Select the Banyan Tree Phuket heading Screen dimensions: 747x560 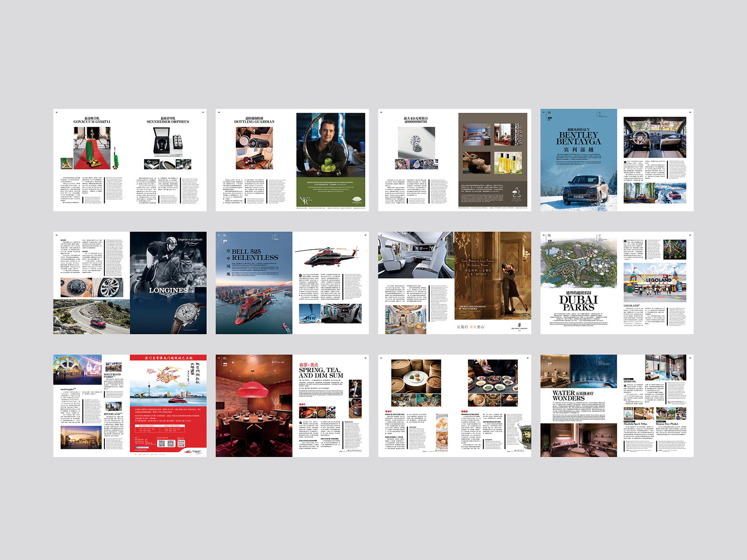pos(667,424)
